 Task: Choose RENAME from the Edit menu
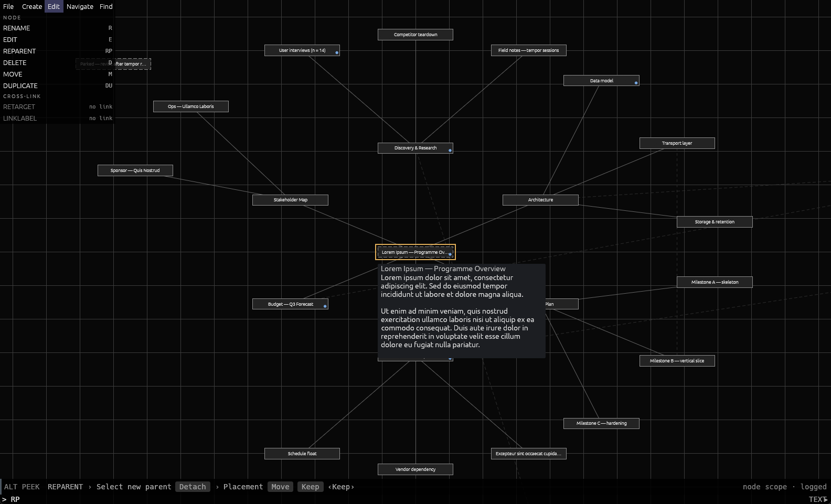click(57, 28)
